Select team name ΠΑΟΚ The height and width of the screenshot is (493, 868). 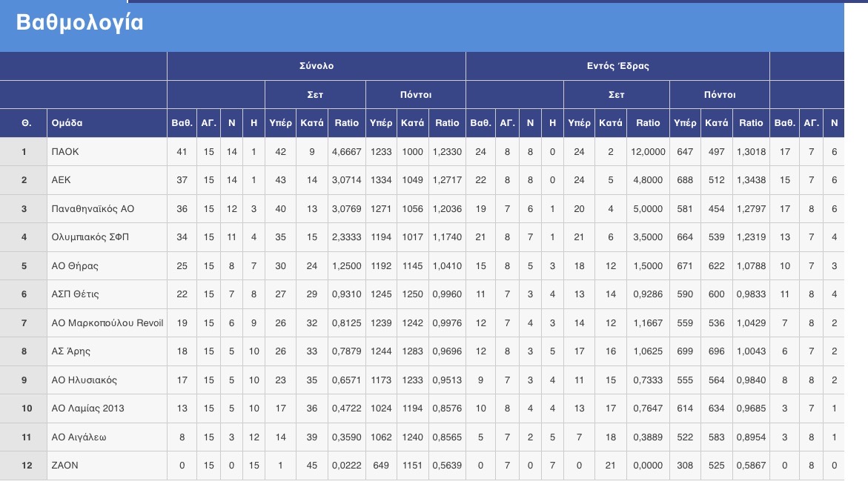65,152
